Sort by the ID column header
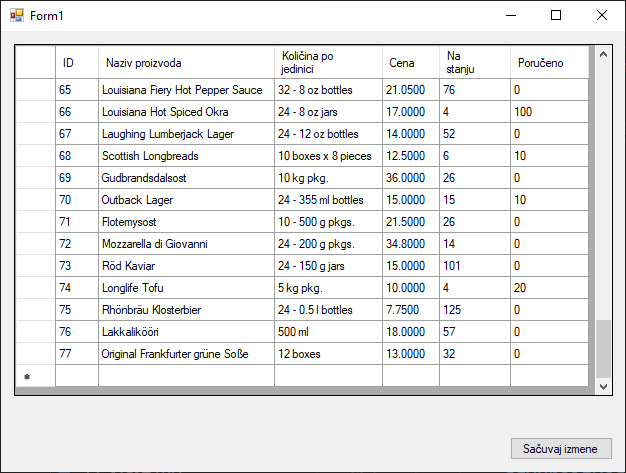Image resolution: width=626 pixels, height=473 pixels. [76, 63]
